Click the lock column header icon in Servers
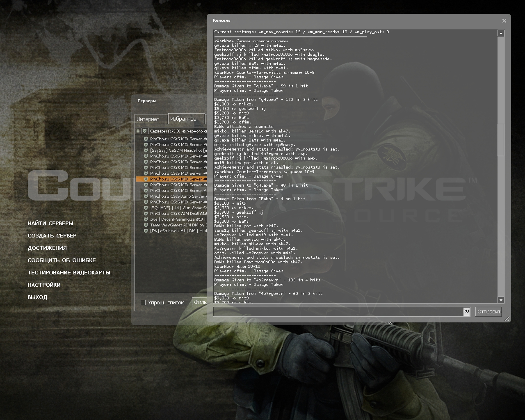This screenshot has width=525, height=420. [x=138, y=131]
